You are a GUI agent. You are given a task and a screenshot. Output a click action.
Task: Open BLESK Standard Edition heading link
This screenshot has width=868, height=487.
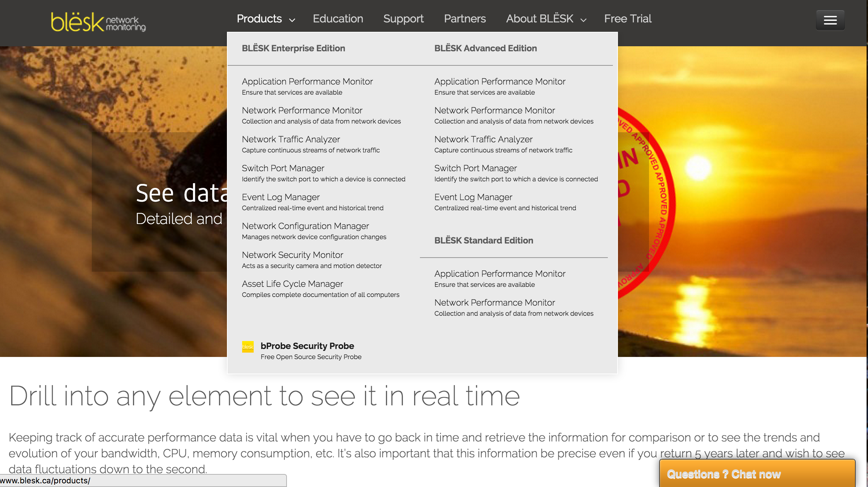click(x=484, y=241)
